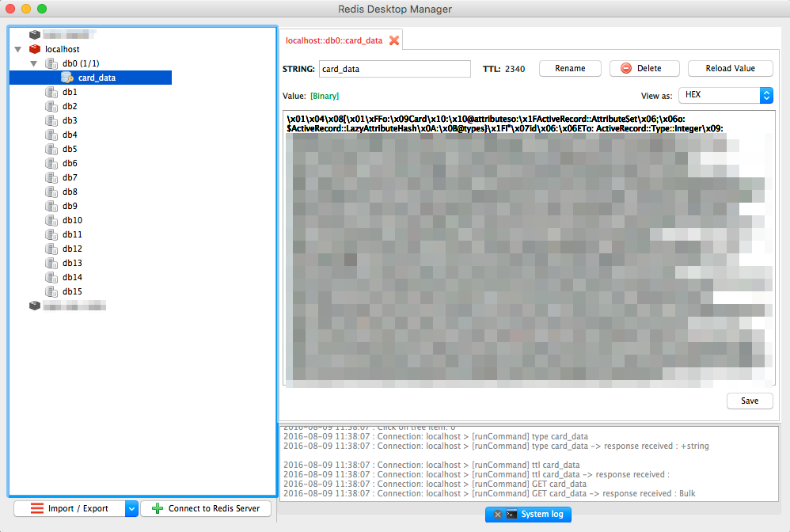
Task: Click the db12 database icon
Action: pos(51,249)
